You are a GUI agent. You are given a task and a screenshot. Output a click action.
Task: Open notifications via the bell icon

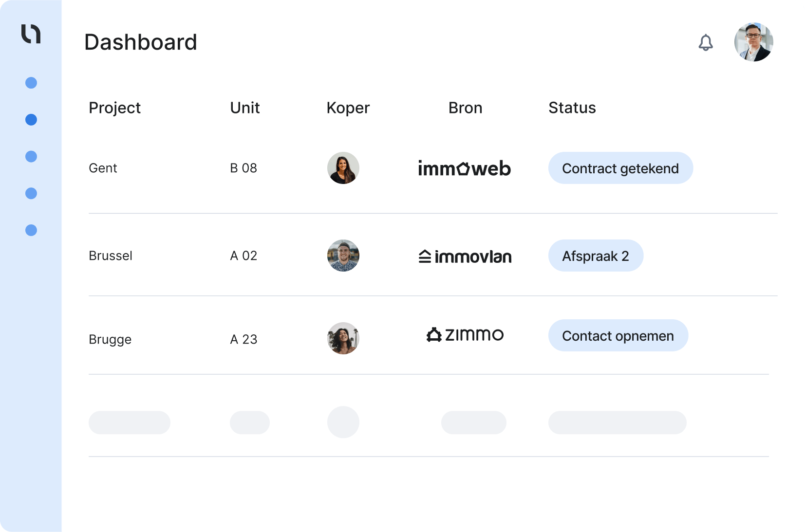click(706, 42)
